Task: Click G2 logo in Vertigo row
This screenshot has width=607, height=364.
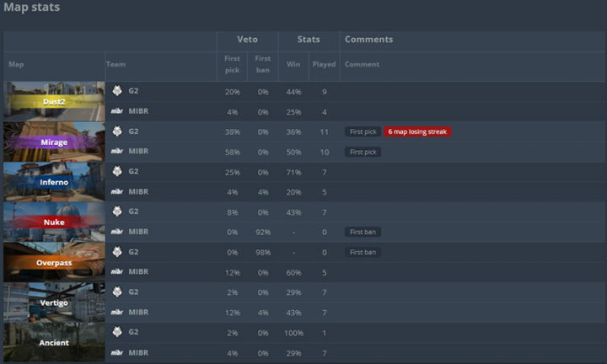Action: (x=117, y=292)
